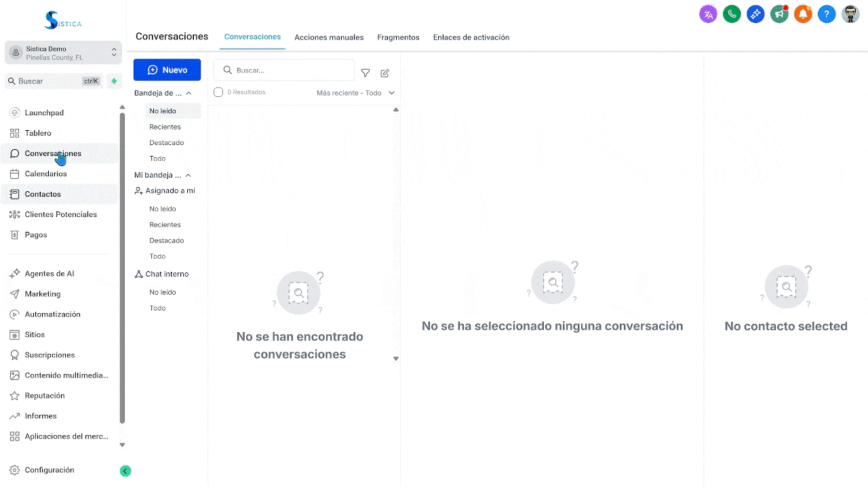This screenshot has height=488, width=868.
Task: Tick the select all results checkbox
Action: pyautogui.click(x=218, y=92)
